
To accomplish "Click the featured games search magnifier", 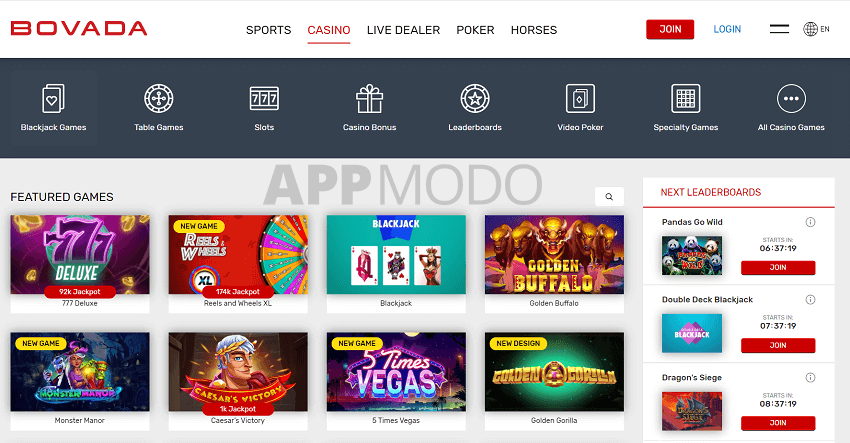I will [609, 197].
